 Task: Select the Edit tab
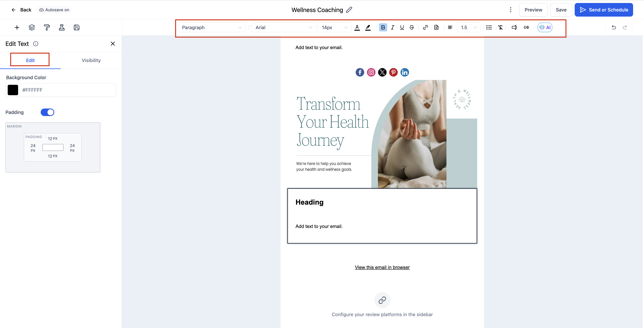[x=30, y=60]
